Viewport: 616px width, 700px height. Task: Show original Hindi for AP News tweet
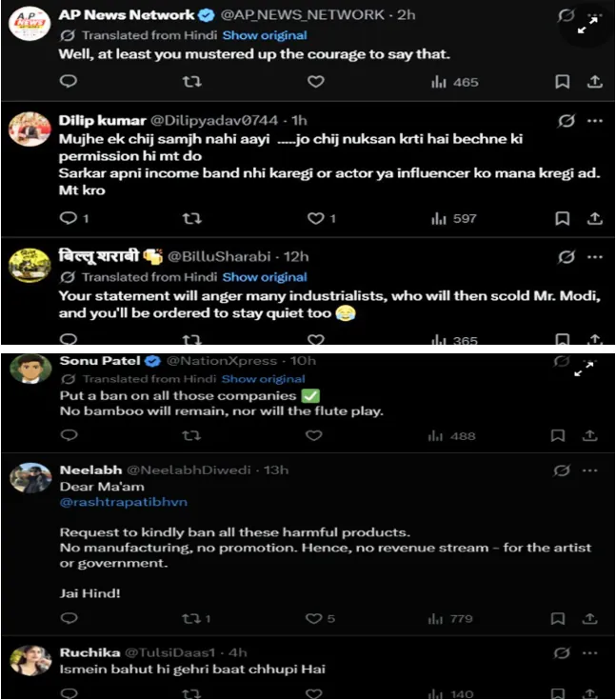[265, 35]
